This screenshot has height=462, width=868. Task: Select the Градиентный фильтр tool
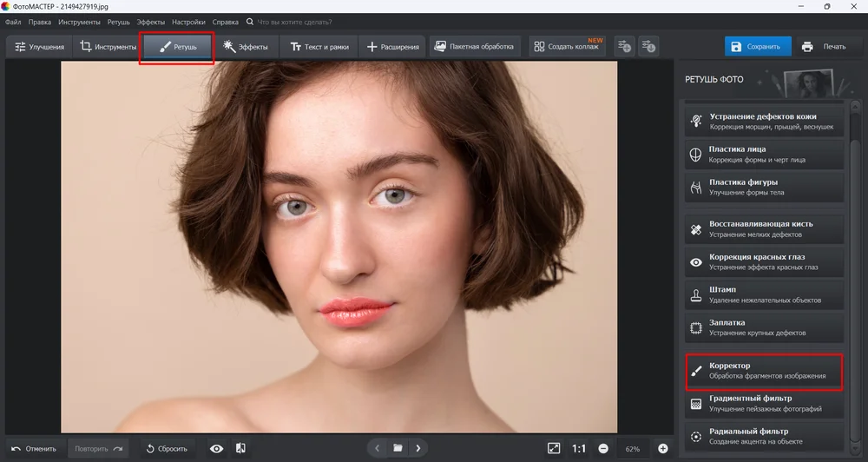tap(764, 403)
